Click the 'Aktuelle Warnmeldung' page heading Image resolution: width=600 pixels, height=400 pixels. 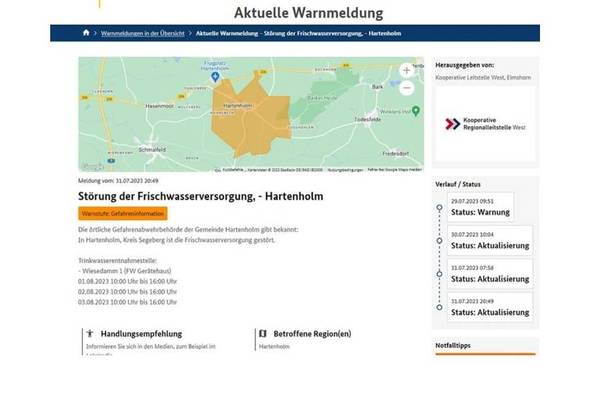click(308, 12)
